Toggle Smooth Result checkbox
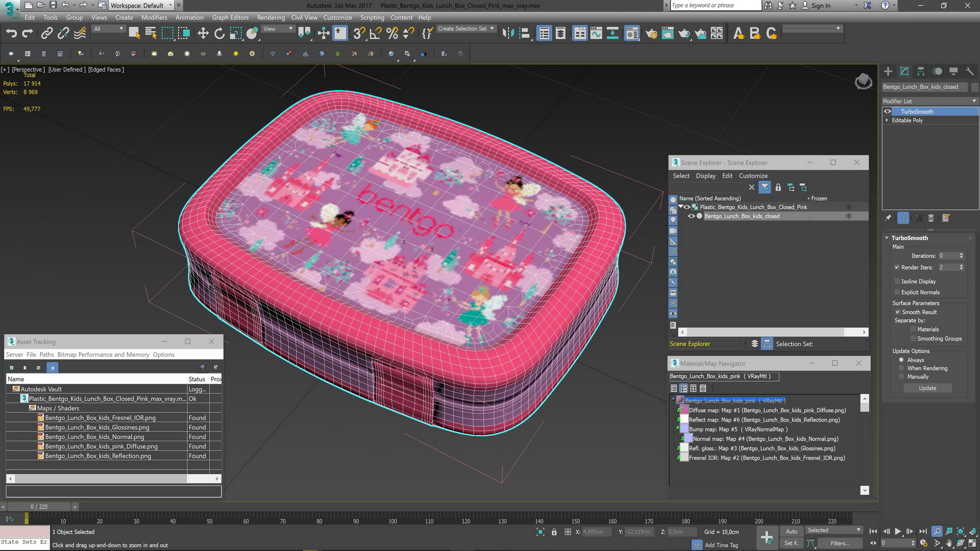Image resolution: width=980 pixels, height=551 pixels. tap(897, 312)
